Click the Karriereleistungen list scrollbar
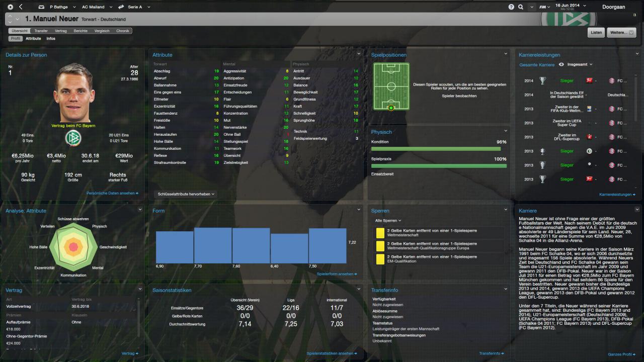Screen dimensions: 644x362 click(636, 98)
